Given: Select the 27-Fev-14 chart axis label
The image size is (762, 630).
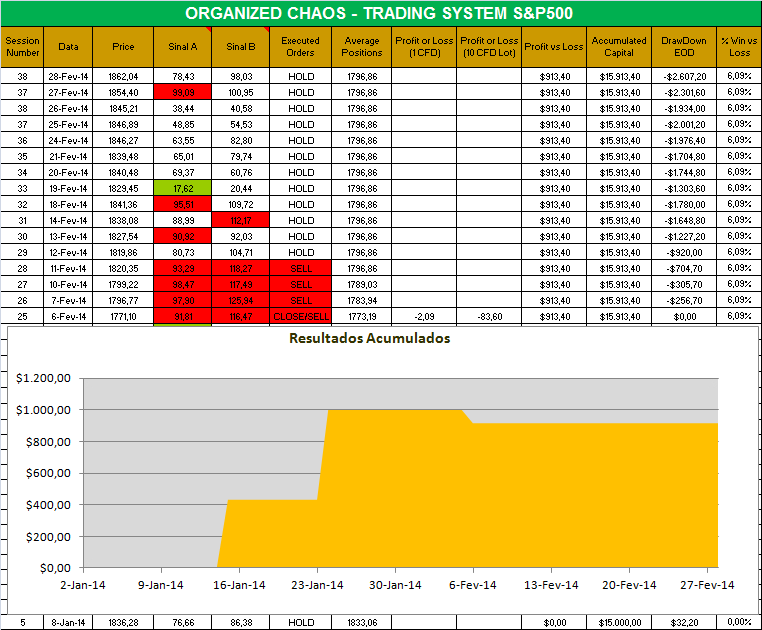Looking at the screenshot, I should (x=707, y=585).
